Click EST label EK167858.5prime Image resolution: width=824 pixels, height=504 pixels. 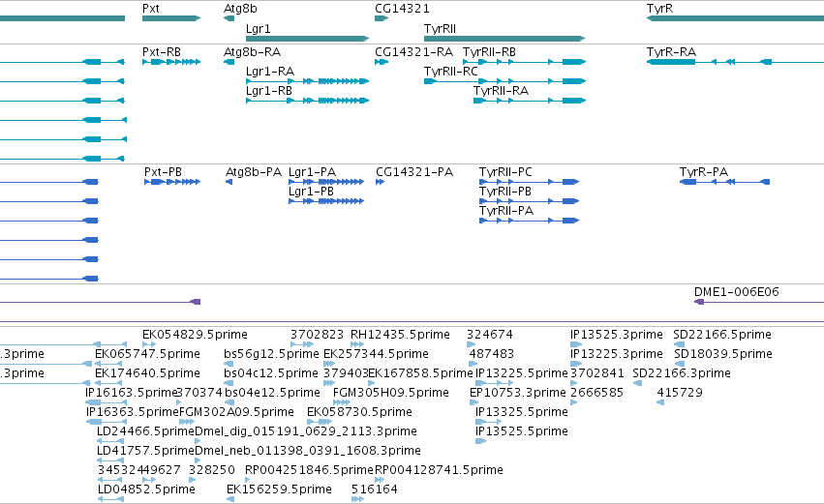[420, 373]
